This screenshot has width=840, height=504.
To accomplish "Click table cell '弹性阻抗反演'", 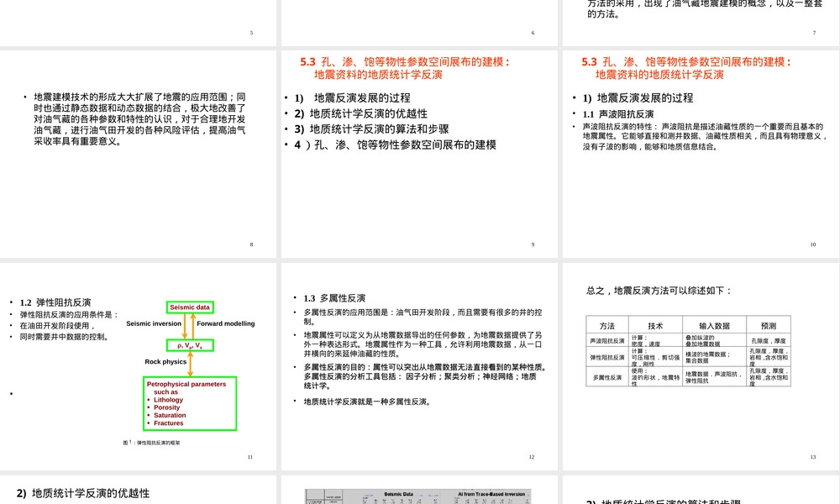I will [x=607, y=357].
